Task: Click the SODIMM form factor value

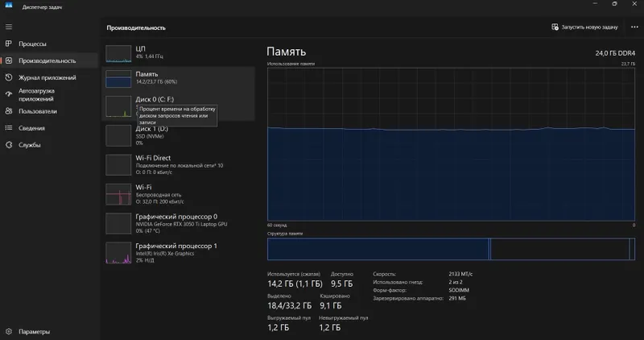Action: click(x=459, y=290)
